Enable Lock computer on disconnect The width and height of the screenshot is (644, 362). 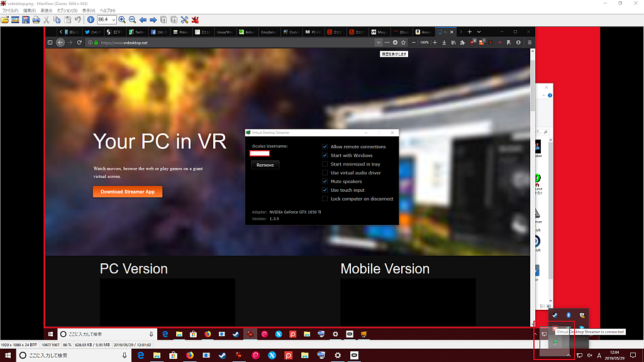point(325,199)
